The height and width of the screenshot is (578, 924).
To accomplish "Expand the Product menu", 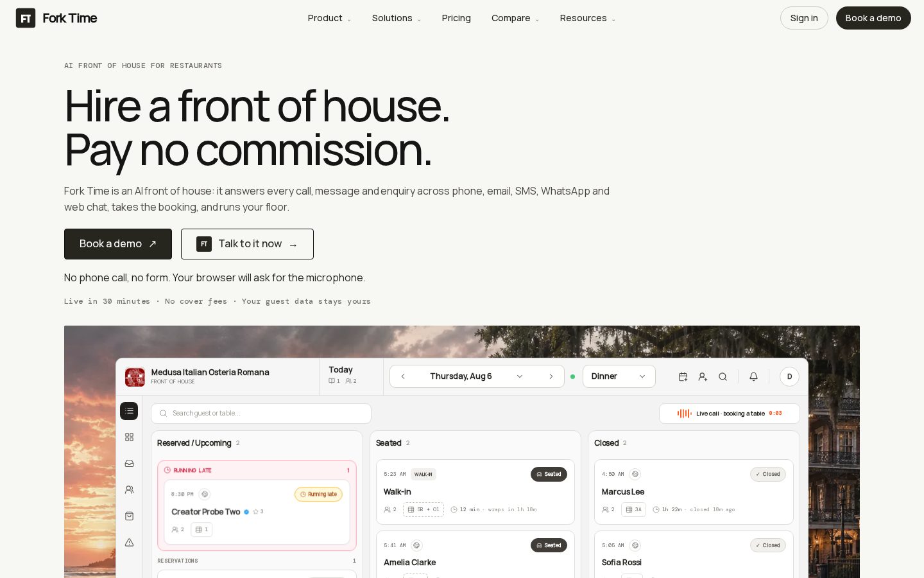I will click(x=329, y=18).
